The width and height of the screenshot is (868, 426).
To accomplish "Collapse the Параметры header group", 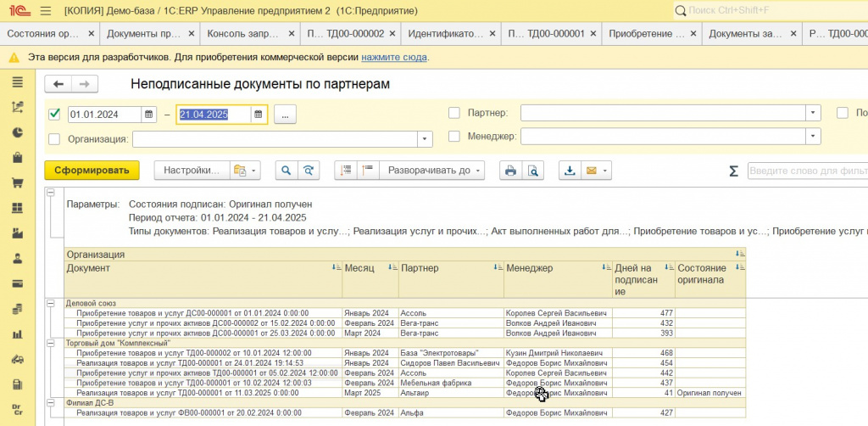I will pos(52,193).
